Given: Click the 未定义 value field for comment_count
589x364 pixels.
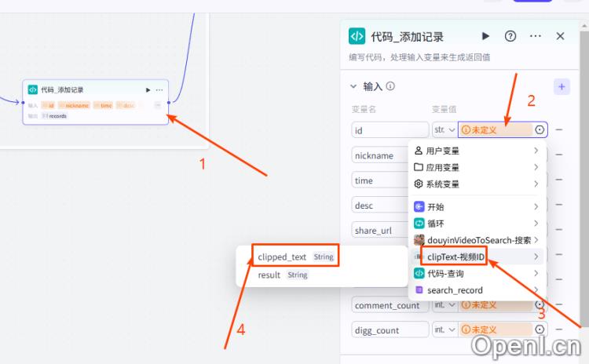Looking at the screenshot, I should point(495,305).
